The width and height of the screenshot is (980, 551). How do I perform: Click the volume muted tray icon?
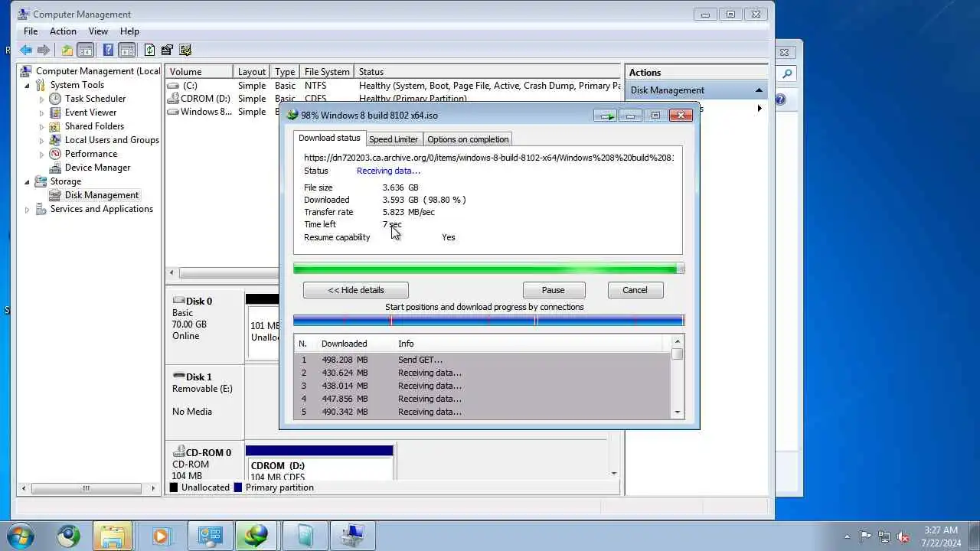point(903,536)
